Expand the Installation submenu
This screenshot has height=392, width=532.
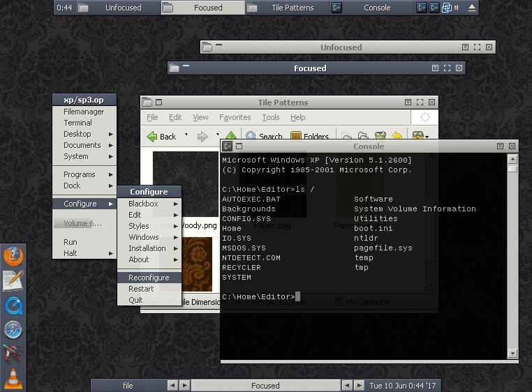coord(149,248)
